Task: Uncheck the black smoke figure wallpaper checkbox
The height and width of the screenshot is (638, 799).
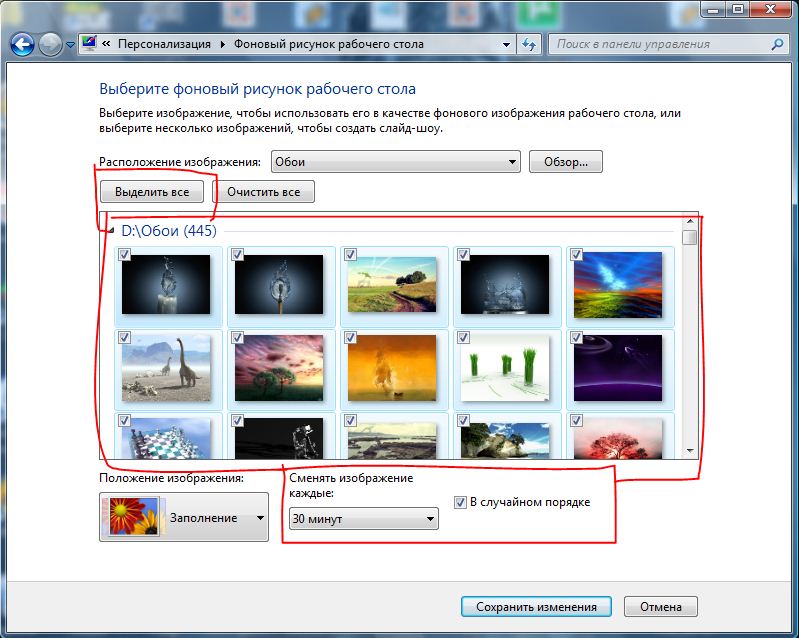Action: click(x=237, y=420)
